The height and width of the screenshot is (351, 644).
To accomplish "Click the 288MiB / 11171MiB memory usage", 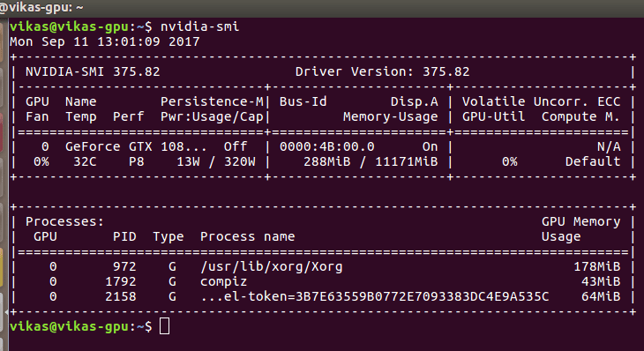I will click(371, 161).
